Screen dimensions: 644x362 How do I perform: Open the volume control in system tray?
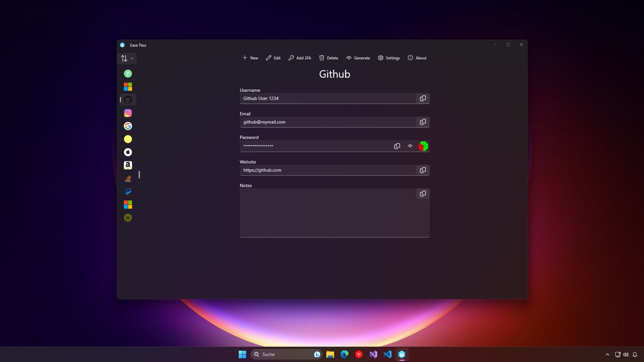[x=626, y=355]
